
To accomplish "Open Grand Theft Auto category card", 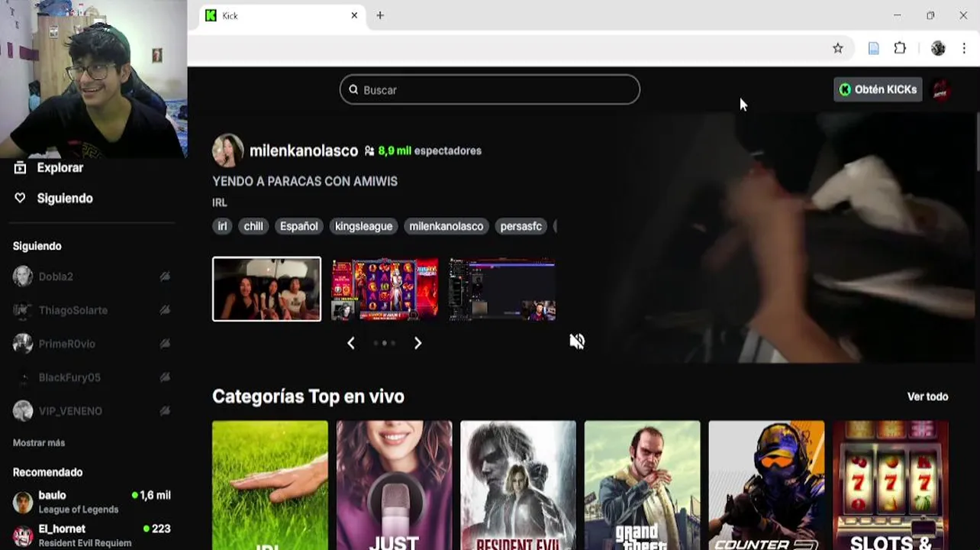I will (642, 485).
